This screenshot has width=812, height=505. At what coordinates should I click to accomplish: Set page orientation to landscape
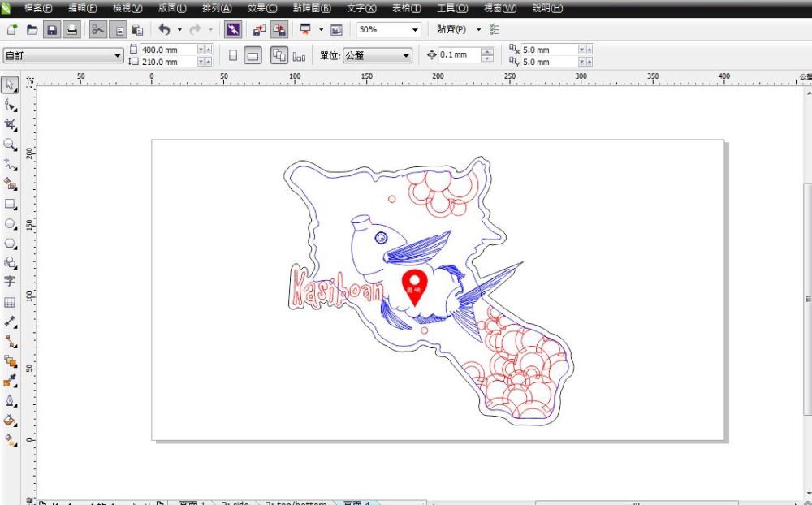253,55
